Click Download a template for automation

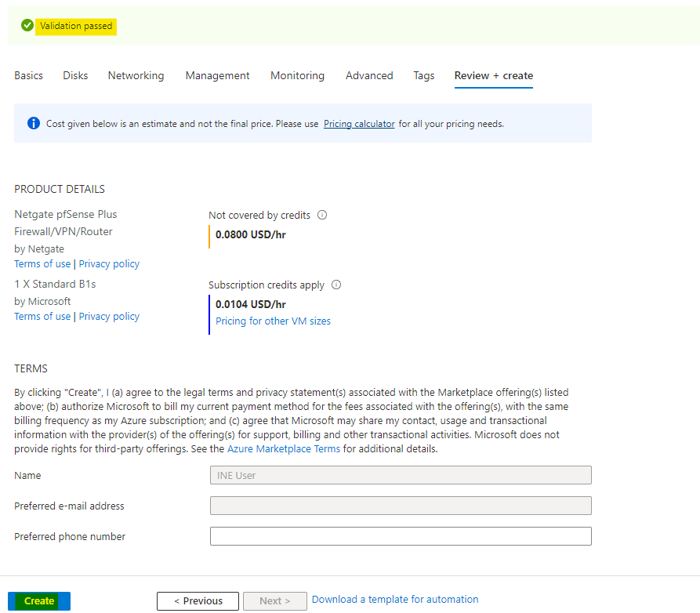[x=395, y=600]
